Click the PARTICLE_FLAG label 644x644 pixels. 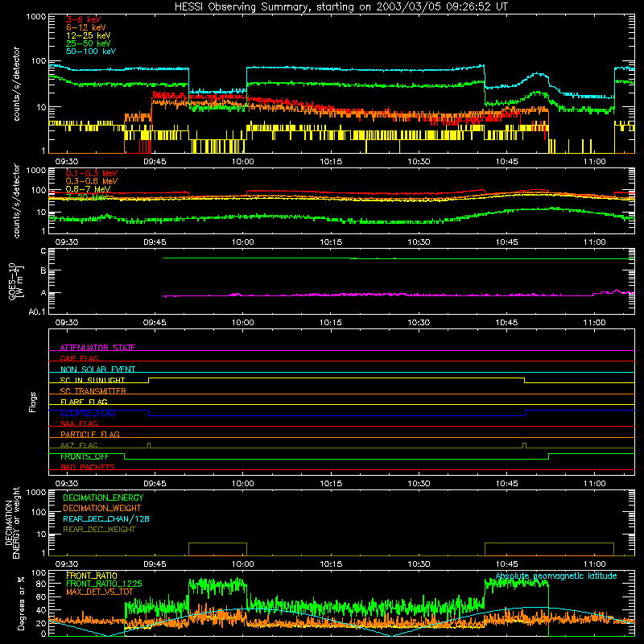90,435
